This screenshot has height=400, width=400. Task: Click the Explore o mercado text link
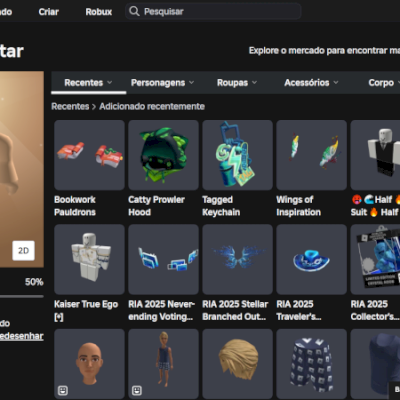point(324,50)
